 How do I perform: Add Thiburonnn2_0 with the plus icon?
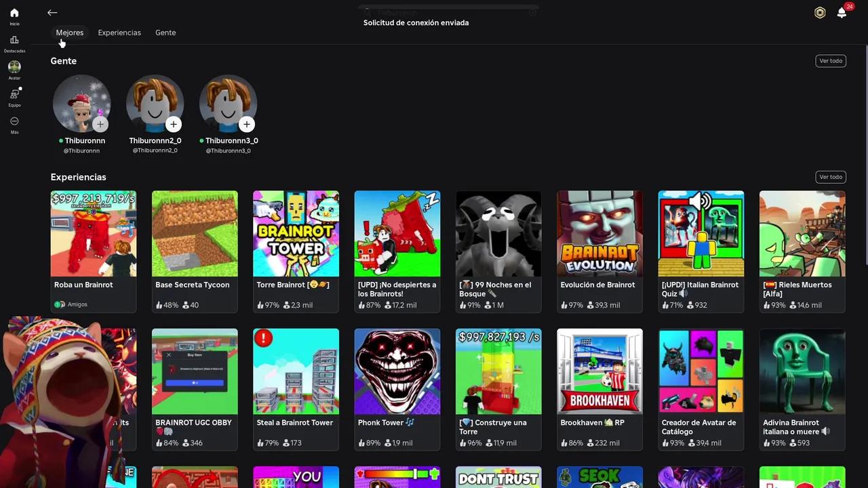click(174, 124)
